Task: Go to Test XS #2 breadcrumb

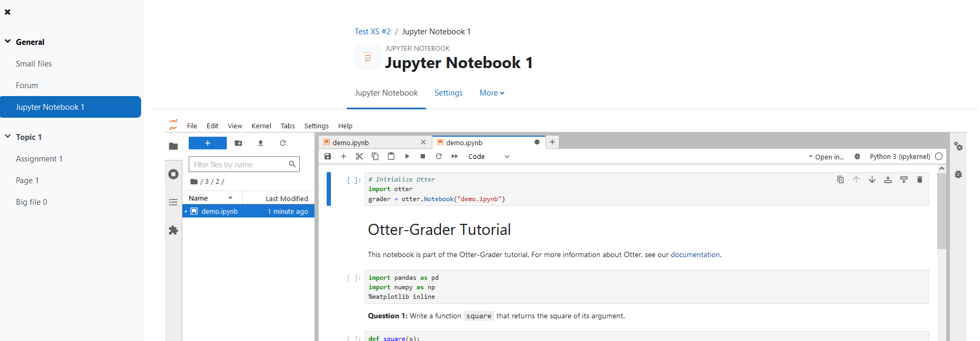Action: [x=373, y=32]
